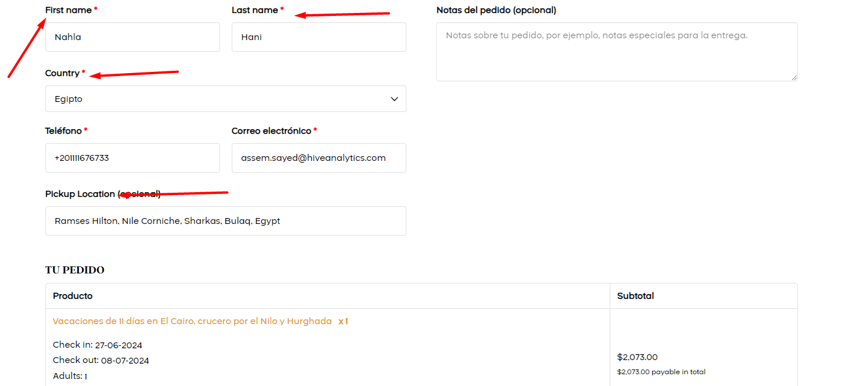The width and height of the screenshot is (868, 386).
Task: Select the Correo electrónico email field
Action: [x=319, y=158]
